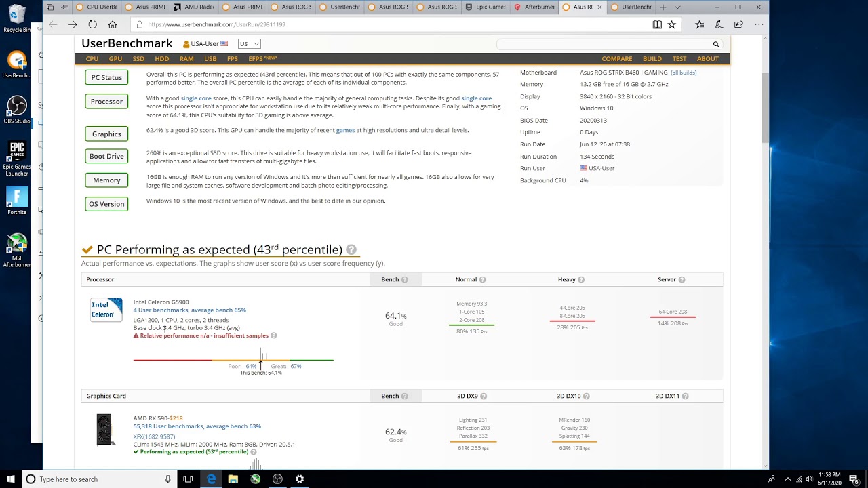
Task: Open the FPS menu item
Action: coord(233,59)
